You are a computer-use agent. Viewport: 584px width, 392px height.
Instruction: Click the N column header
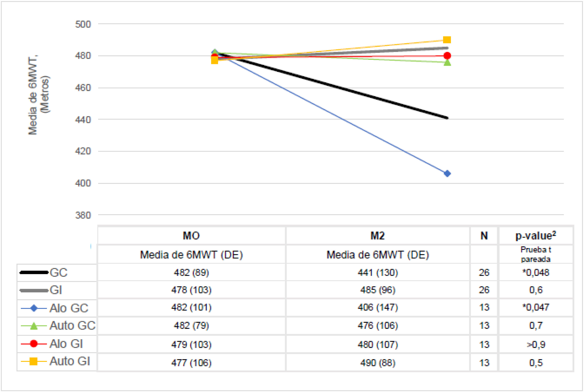[484, 236]
